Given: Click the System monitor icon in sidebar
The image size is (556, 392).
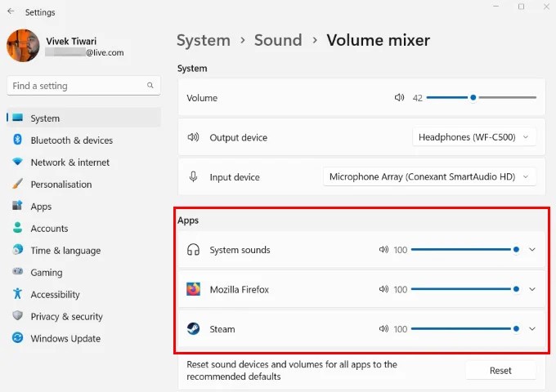Looking at the screenshot, I should (17, 118).
